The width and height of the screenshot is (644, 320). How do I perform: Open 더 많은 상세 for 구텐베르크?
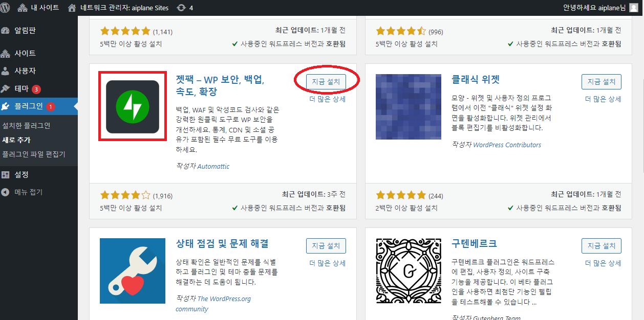point(603,263)
